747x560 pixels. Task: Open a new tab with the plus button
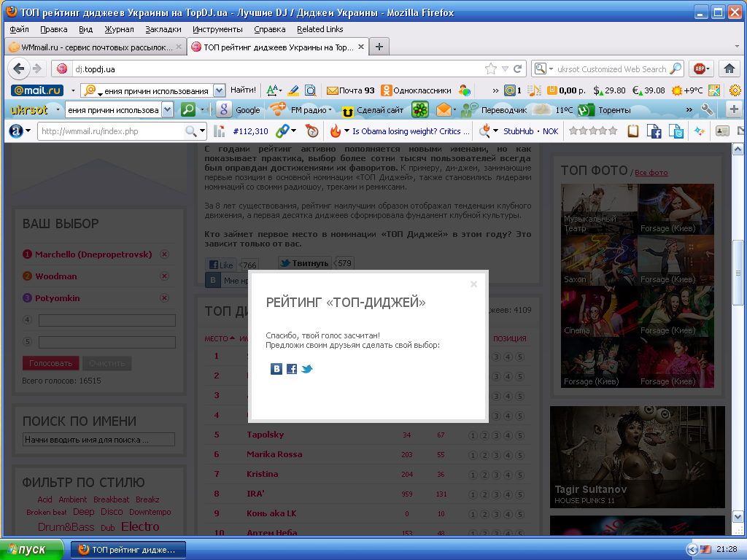379,47
